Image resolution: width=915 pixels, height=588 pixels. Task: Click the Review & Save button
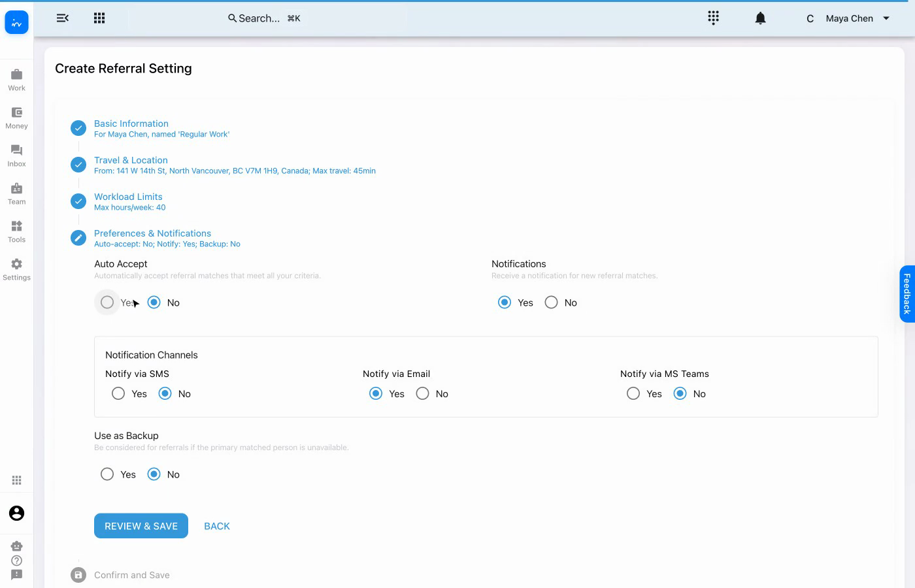click(141, 526)
